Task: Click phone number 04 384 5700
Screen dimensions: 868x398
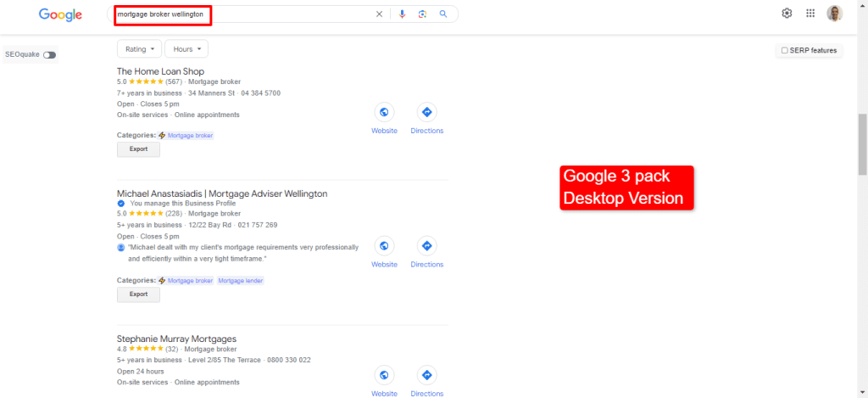Action: (262, 93)
